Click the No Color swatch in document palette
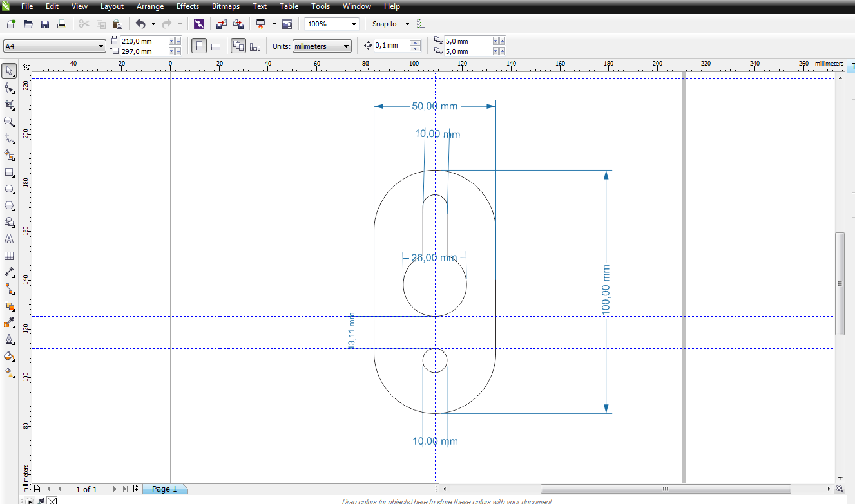855x504 pixels. [x=53, y=501]
